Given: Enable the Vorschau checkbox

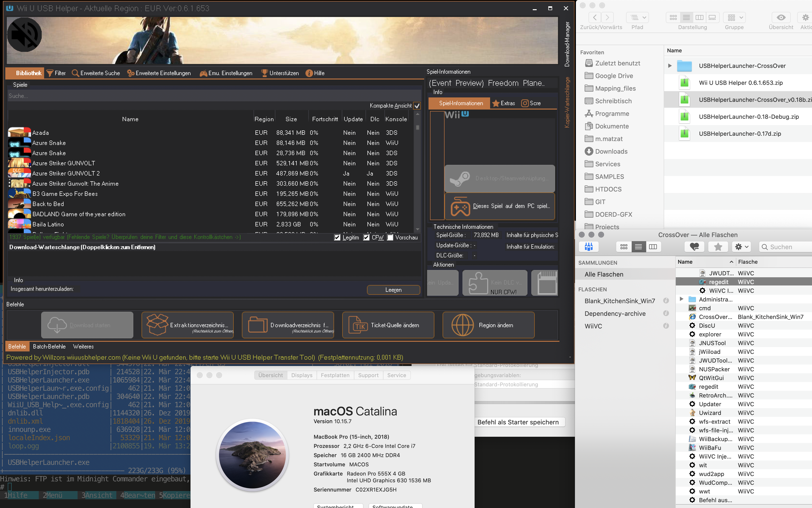Looking at the screenshot, I should point(391,238).
